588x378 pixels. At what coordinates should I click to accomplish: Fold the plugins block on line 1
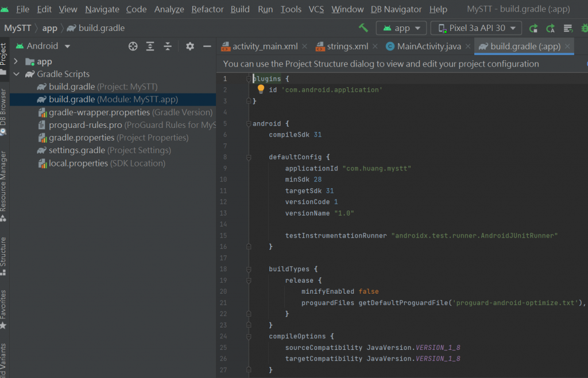click(248, 79)
